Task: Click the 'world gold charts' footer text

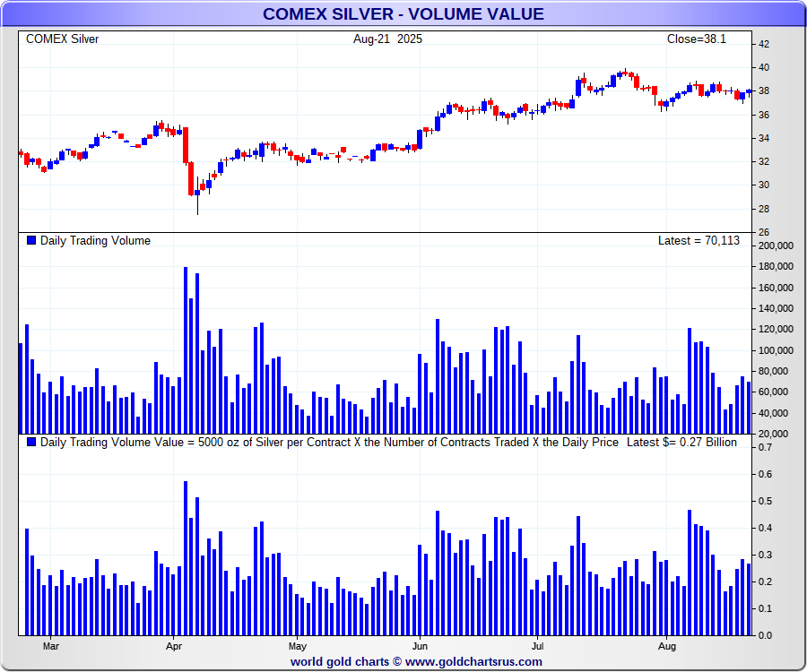Action: click(x=340, y=662)
